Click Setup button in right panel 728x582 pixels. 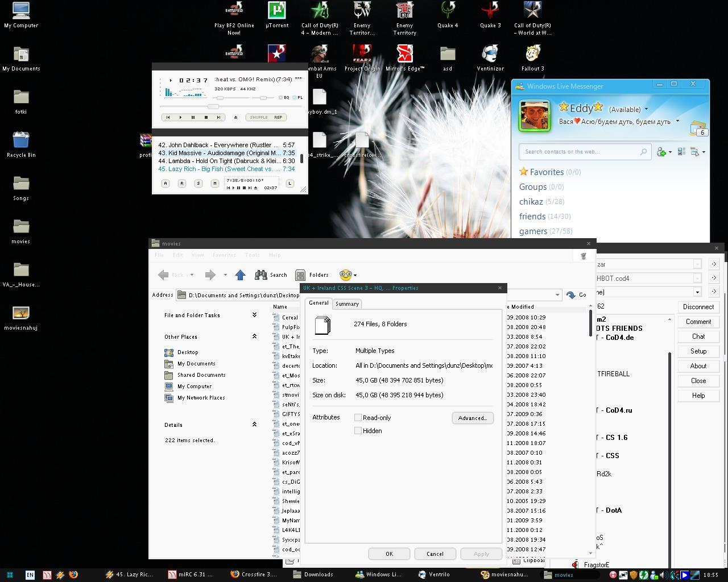click(698, 351)
